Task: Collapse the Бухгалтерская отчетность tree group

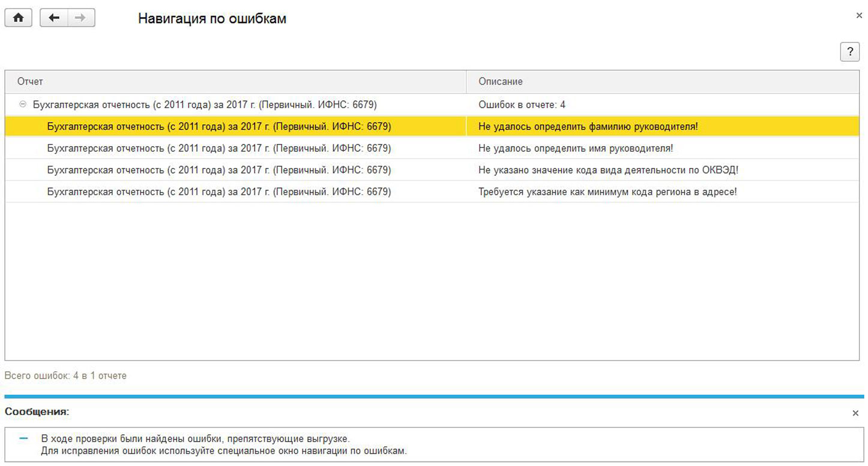Action: [23, 104]
